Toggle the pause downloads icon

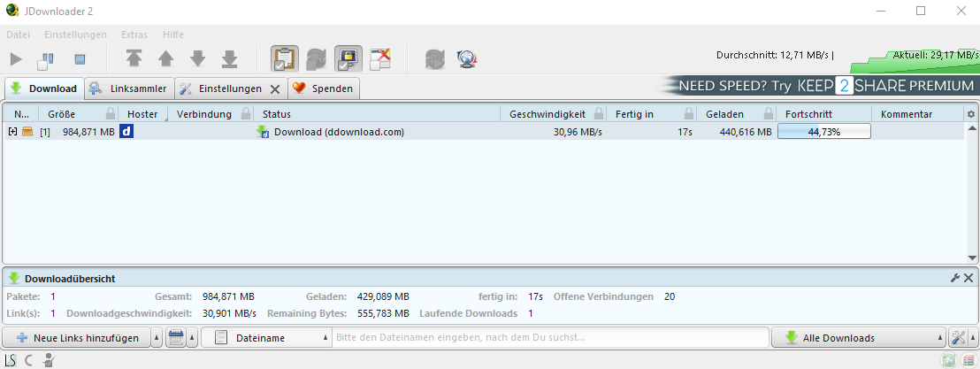(x=46, y=59)
